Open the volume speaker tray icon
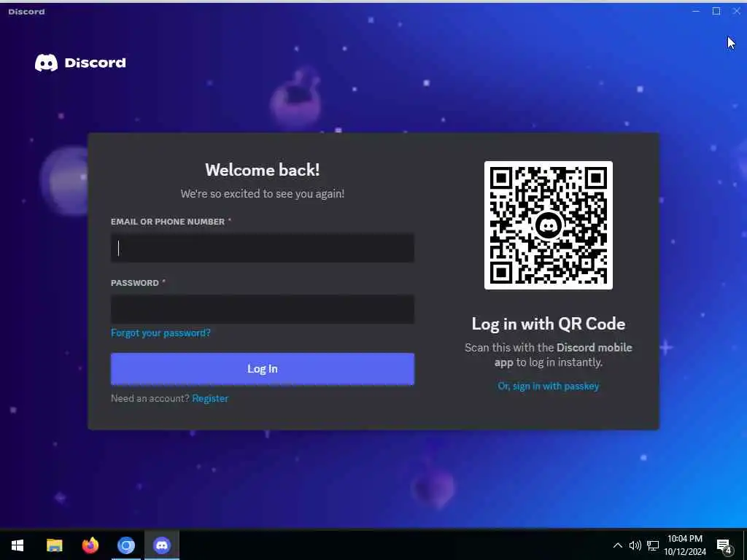Image resolution: width=747 pixels, height=560 pixels. [635, 545]
